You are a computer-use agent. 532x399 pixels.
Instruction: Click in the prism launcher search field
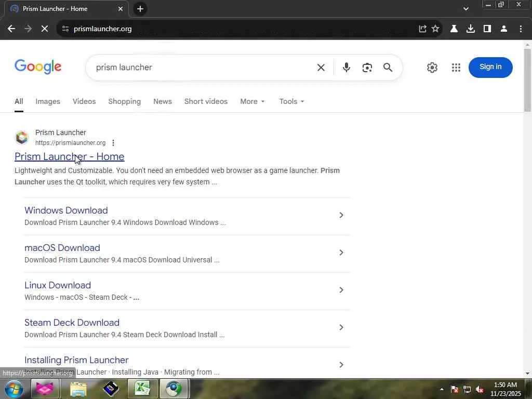204,68
